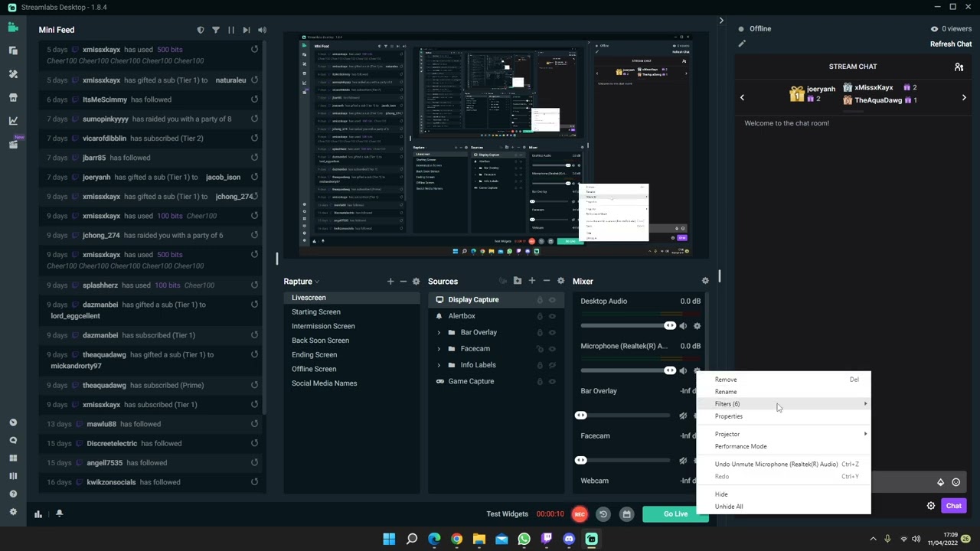Add a new source with plus icon
The width and height of the screenshot is (980, 551).
point(532,282)
